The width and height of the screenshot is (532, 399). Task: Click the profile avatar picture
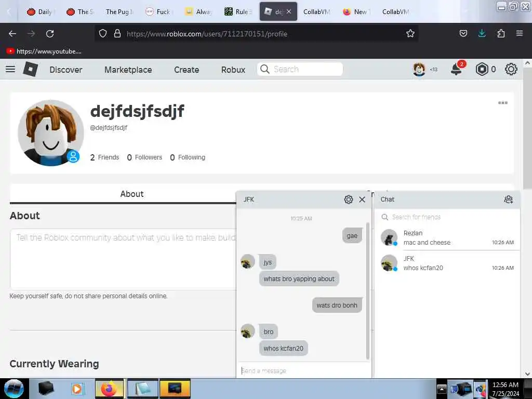[51, 132]
